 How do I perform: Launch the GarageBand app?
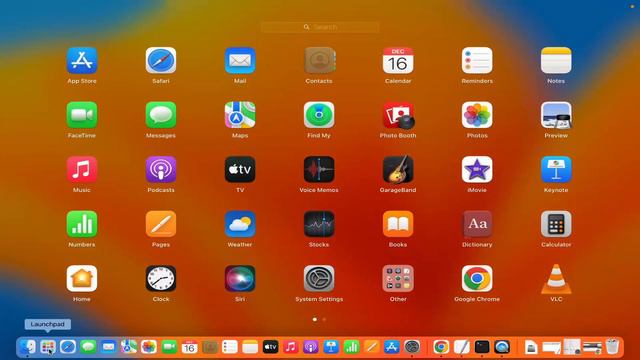point(398,169)
